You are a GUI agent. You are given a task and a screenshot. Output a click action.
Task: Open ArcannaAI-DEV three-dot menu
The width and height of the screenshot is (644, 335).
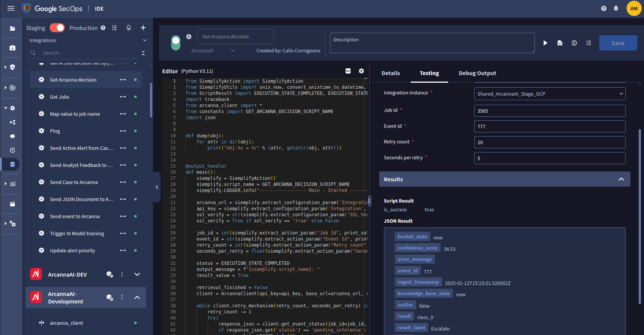122,274
